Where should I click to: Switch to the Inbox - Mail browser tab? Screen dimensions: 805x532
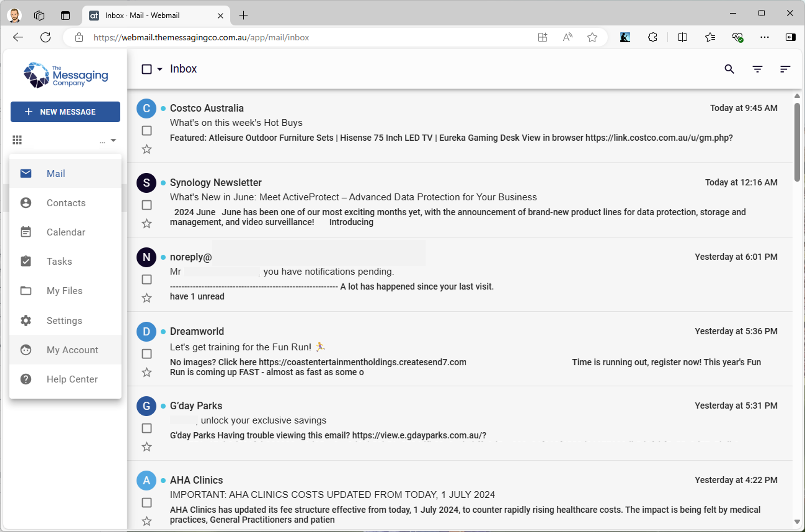pyautogui.click(x=146, y=15)
